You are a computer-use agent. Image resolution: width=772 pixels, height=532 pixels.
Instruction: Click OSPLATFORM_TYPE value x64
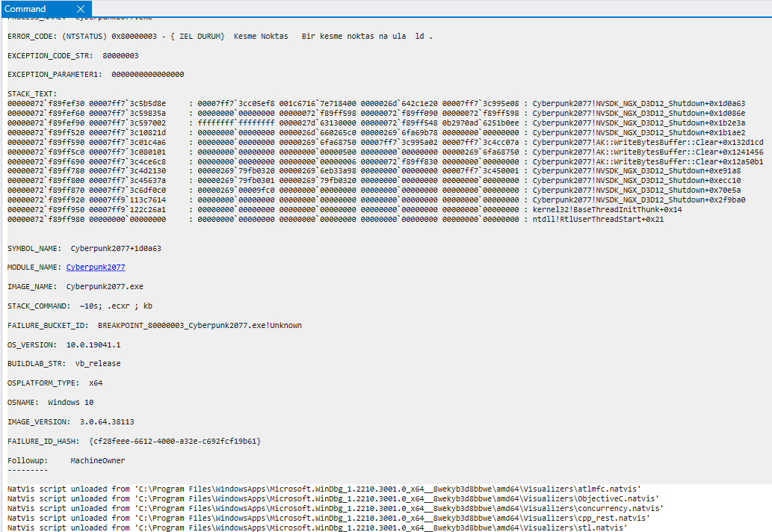pos(96,383)
